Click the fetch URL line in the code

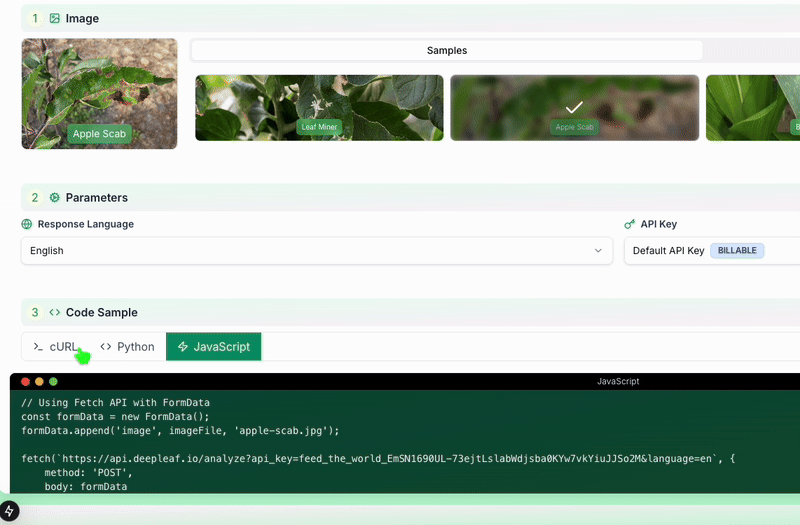click(x=378, y=459)
